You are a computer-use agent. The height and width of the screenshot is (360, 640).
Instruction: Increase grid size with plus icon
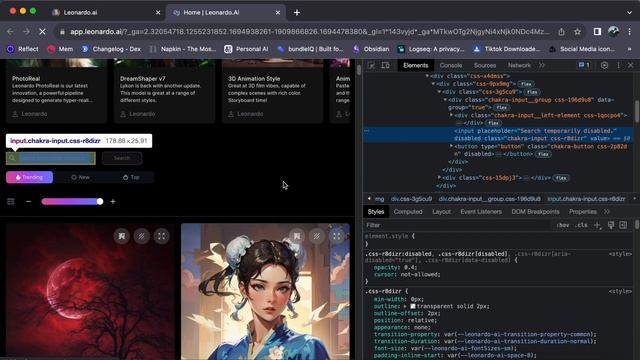click(113, 201)
